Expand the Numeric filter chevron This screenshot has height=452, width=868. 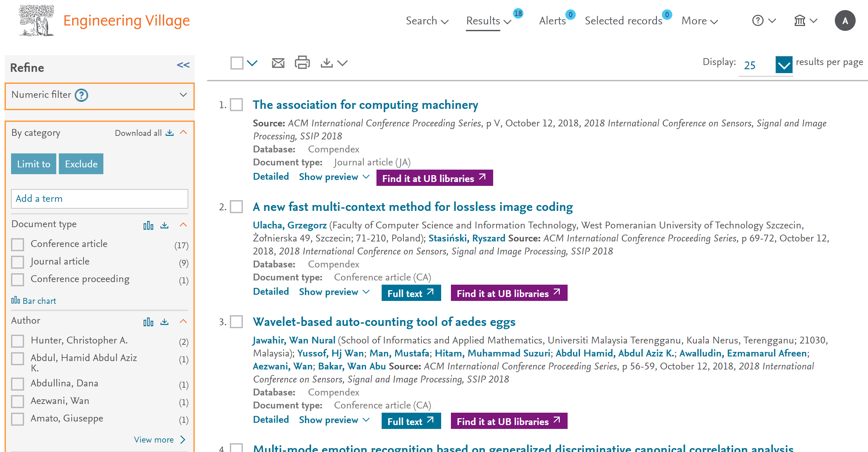(183, 95)
